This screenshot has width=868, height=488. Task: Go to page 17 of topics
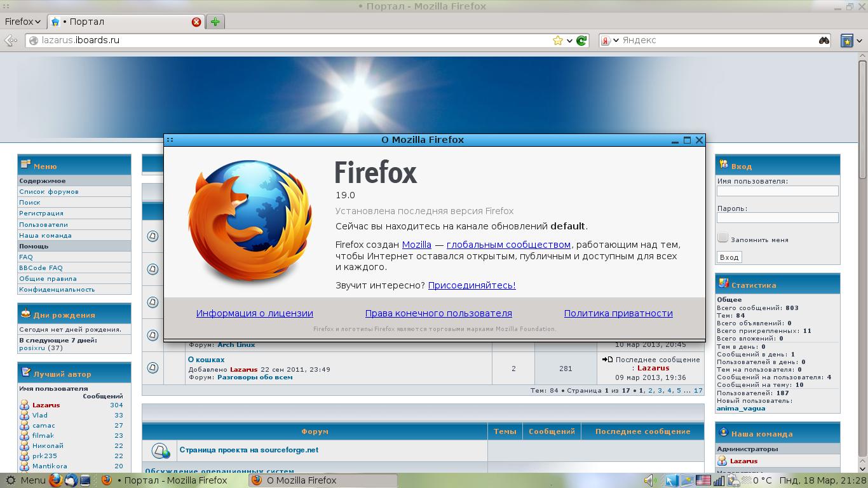click(x=698, y=391)
